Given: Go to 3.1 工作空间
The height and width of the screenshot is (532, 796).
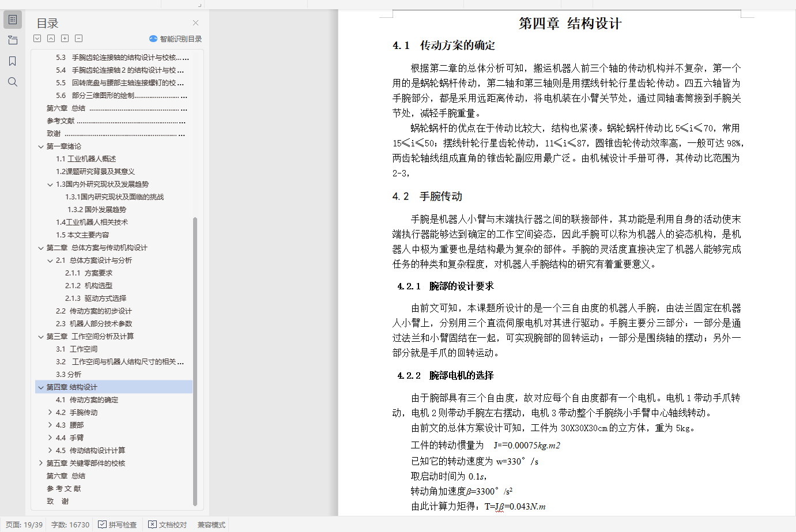Looking at the screenshot, I should 77,349.
